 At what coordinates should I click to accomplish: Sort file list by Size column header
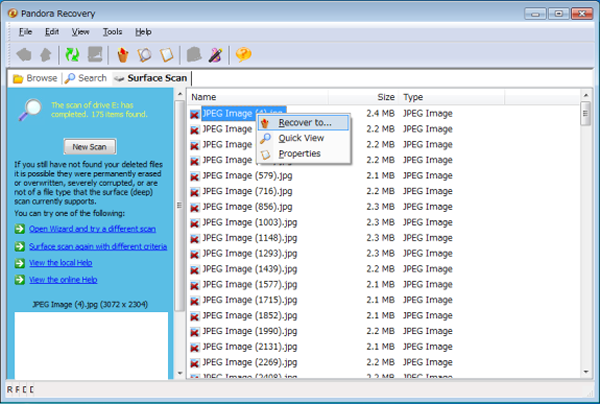click(x=363, y=97)
